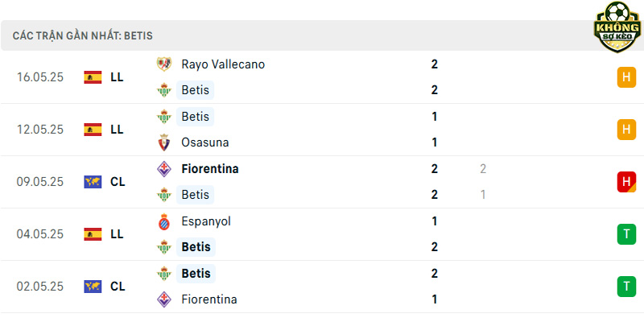This screenshot has width=644, height=322.
Task: Click the green T badge for 02.05.25
Action: (x=626, y=287)
